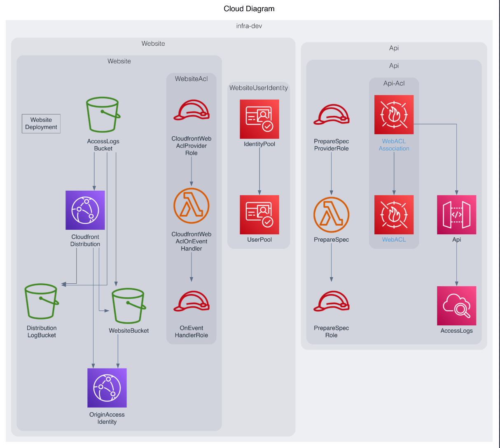Click the CloudfrontDistribution icon

coord(85,210)
